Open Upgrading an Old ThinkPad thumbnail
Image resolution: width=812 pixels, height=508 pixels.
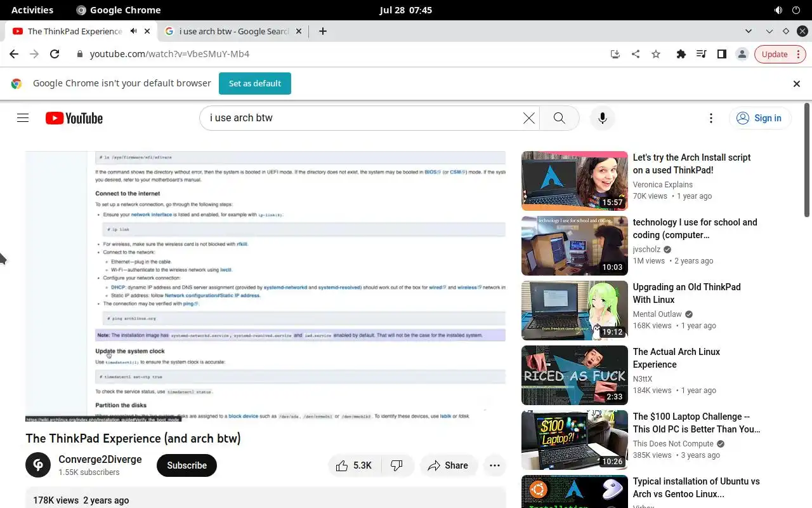point(575,311)
